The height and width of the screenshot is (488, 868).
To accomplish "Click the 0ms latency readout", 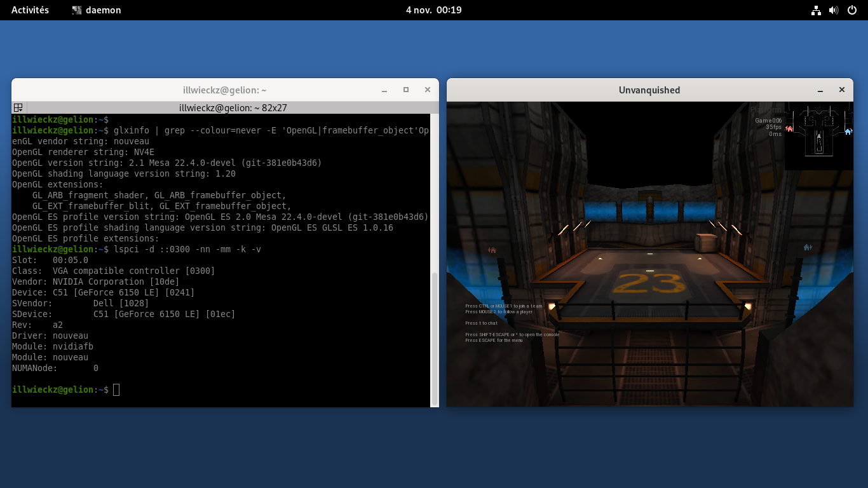I will coord(775,134).
